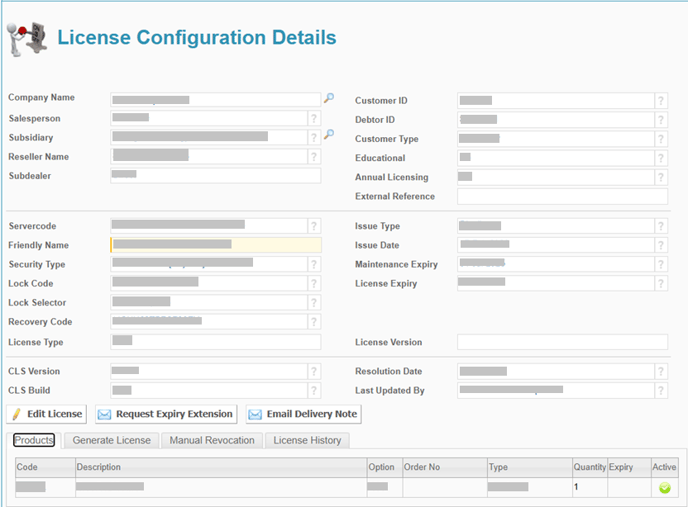Click the help icon beside Maintenance Expiry
The width and height of the screenshot is (688, 507).
661,265
